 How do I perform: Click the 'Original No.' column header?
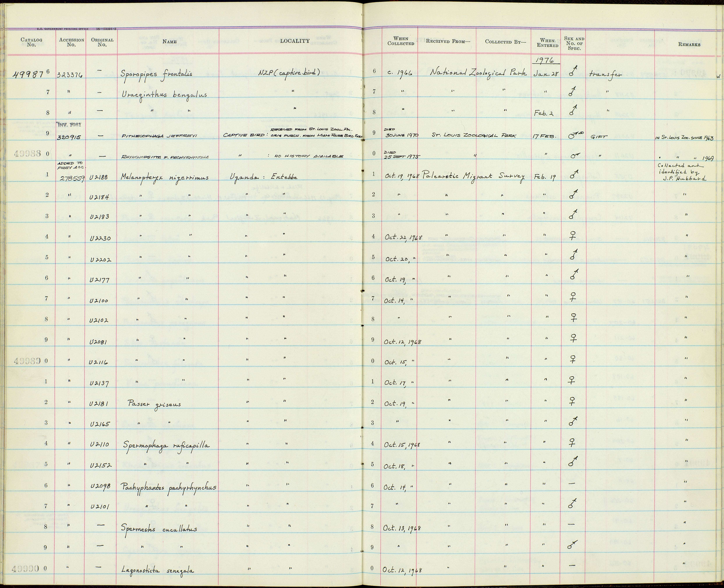[102, 42]
